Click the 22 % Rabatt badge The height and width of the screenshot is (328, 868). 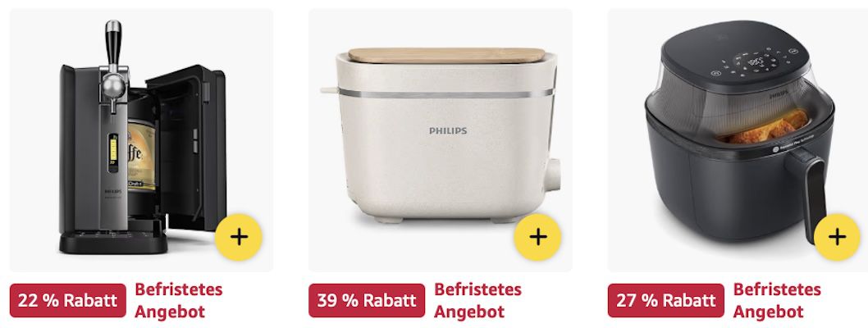[x=68, y=300]
